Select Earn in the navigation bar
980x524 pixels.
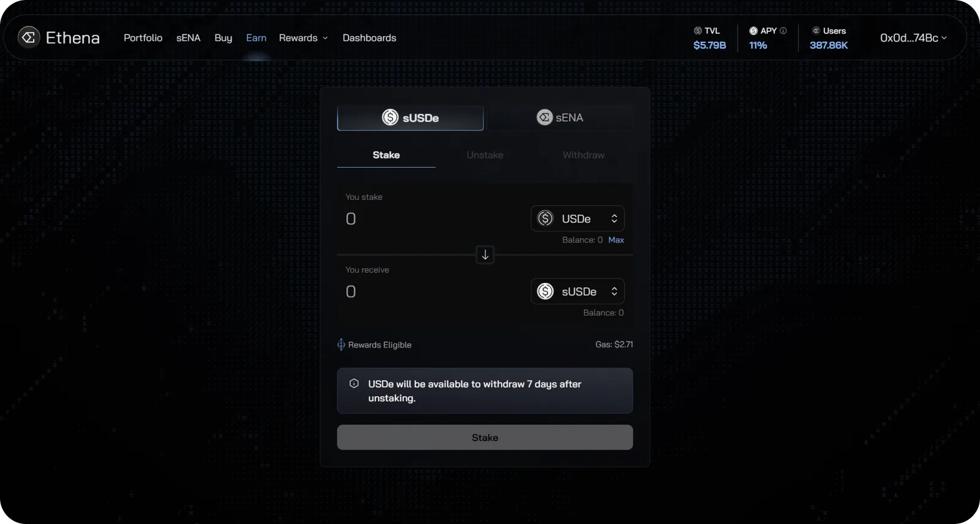point(256,38)
